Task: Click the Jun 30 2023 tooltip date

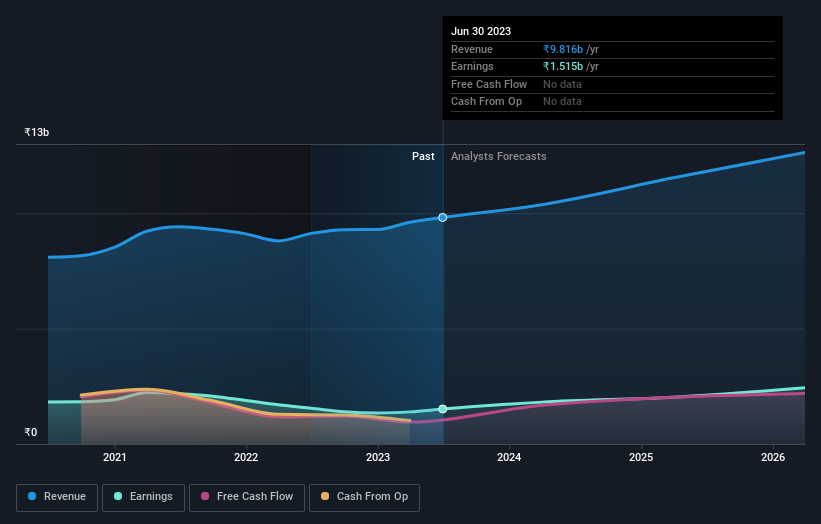Action: tap(481, 31)
